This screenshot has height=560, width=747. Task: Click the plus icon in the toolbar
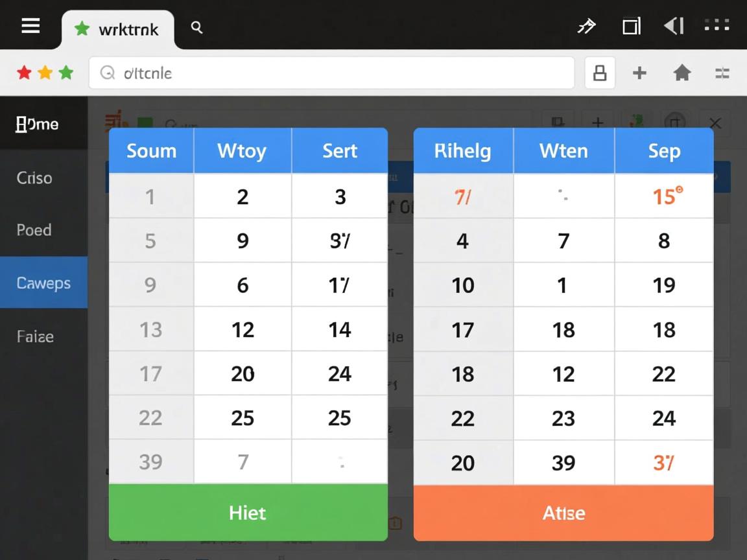point(639,73)
